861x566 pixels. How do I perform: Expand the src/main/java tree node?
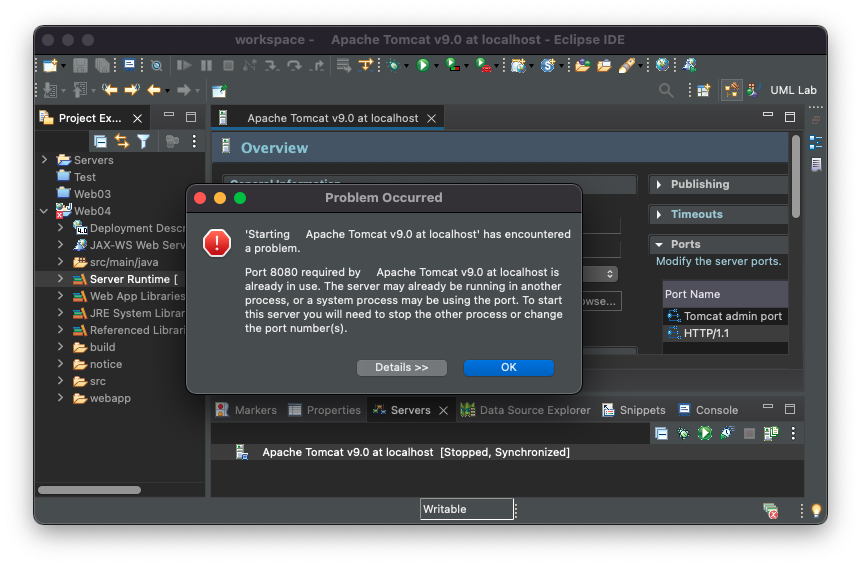click(x=60, y=262)
